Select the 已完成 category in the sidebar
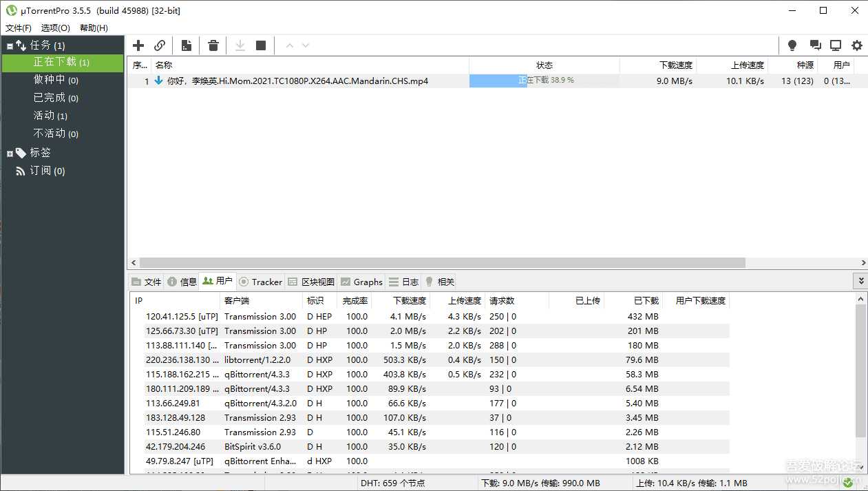The width and height of the screenshot is (868, 491). point(56,97)
